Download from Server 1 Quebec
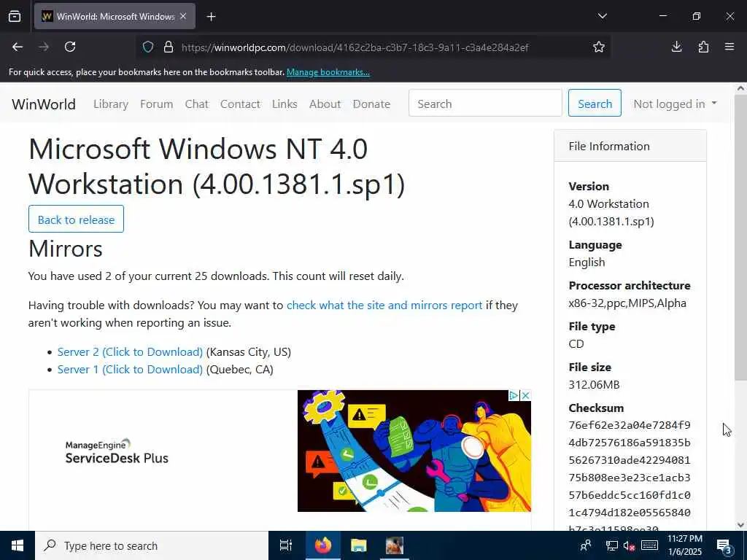This screenshot has width=747, height=560. (x=130, y=370)
